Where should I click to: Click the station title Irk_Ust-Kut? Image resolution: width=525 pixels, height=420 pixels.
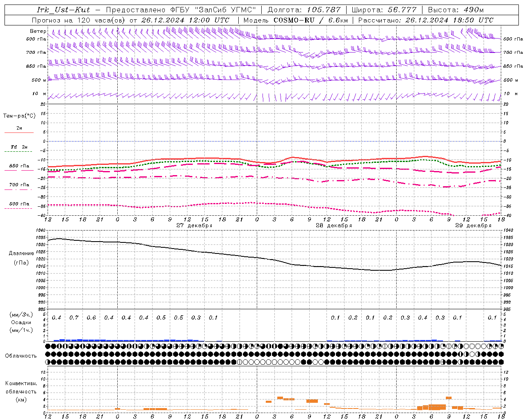click(x=63, y=10)
